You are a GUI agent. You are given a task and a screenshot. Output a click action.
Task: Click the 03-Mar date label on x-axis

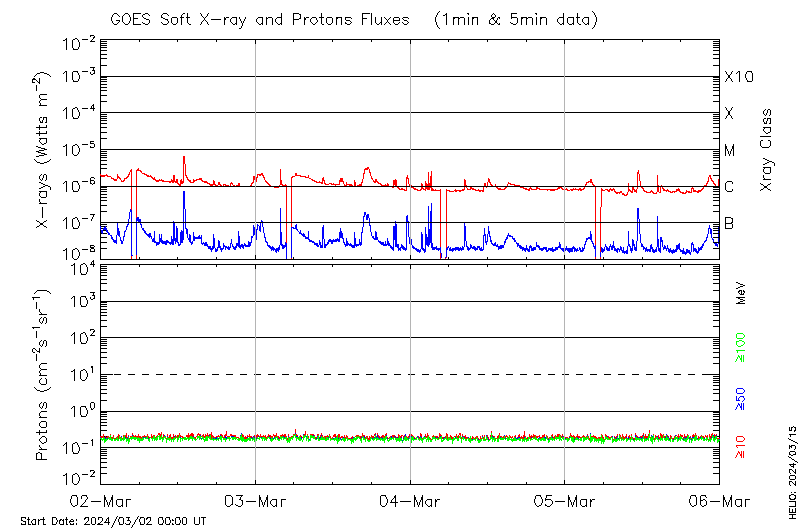pos(255,501)
